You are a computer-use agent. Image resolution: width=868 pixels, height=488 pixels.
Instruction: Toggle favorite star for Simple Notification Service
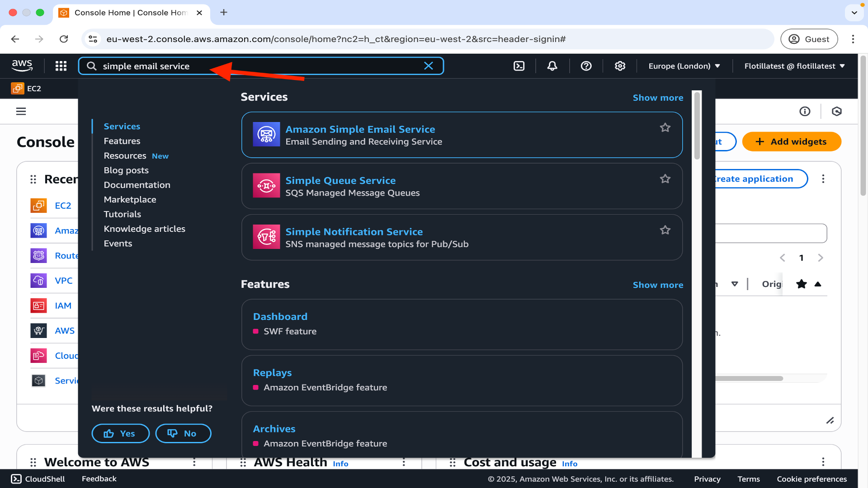(x=665, y=230)
